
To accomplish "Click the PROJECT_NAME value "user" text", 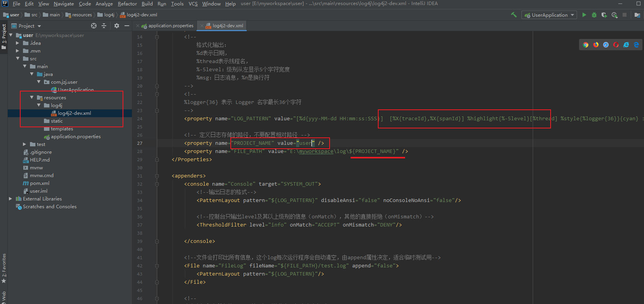I will 305,143.
